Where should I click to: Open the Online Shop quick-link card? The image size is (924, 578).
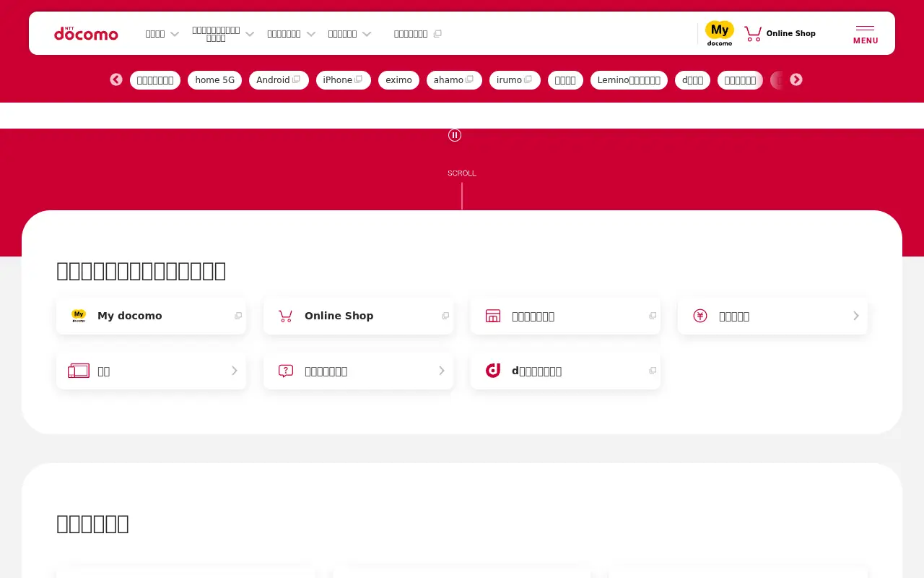coord(358,316)
